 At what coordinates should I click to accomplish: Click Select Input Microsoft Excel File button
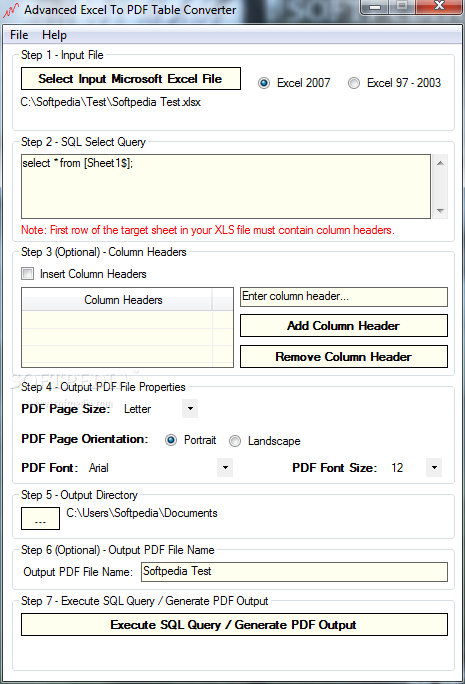click(131, 79)
